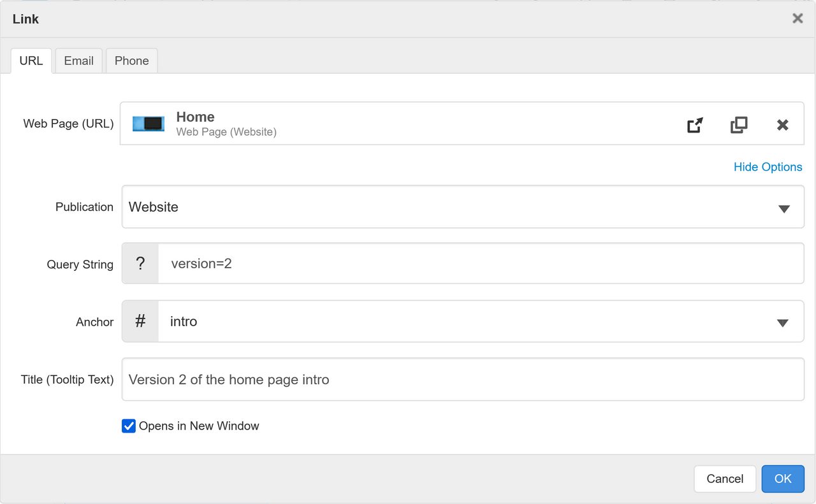
Task: Focus the Title (Tooltip Text) input field
Action: coord(463,380)
